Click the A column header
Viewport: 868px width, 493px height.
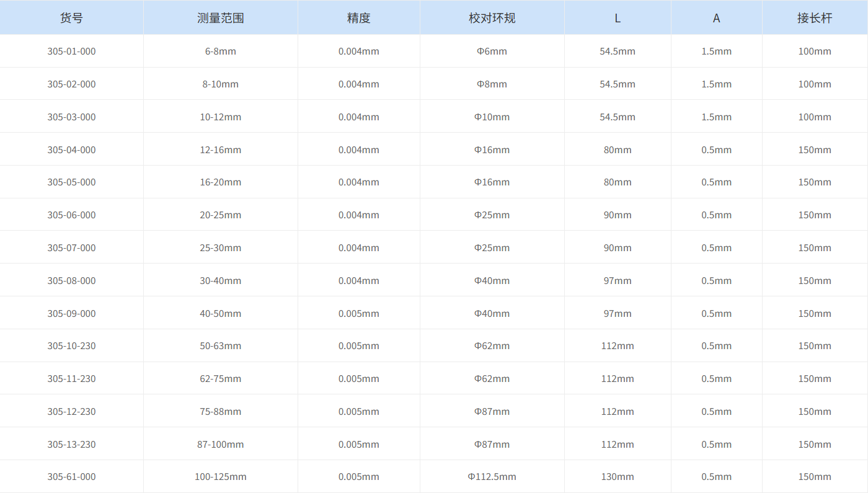click(x=716, y=17)
